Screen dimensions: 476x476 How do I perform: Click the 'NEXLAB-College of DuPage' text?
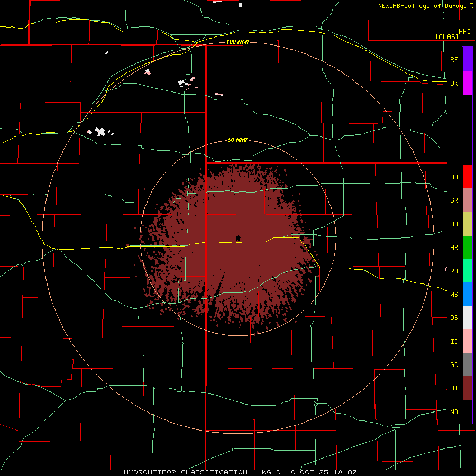[x=422, y=6]
